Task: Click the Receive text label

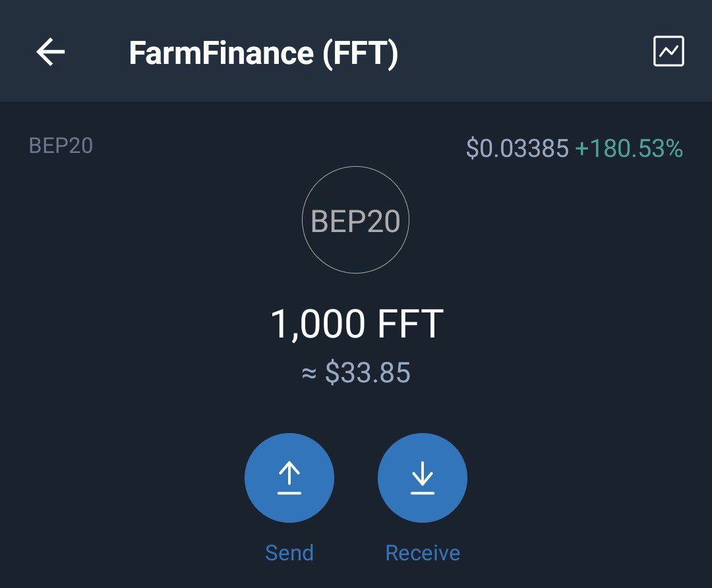Action: 423,553
